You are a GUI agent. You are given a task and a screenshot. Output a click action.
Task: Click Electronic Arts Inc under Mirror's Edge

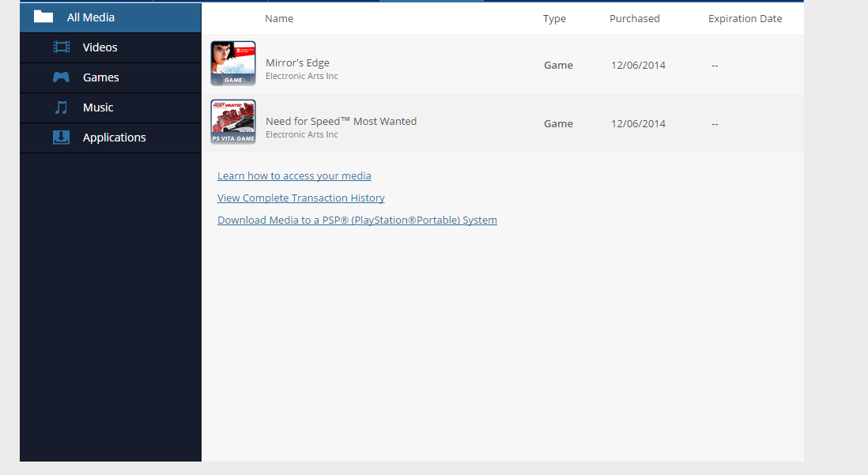coord(302,77)
